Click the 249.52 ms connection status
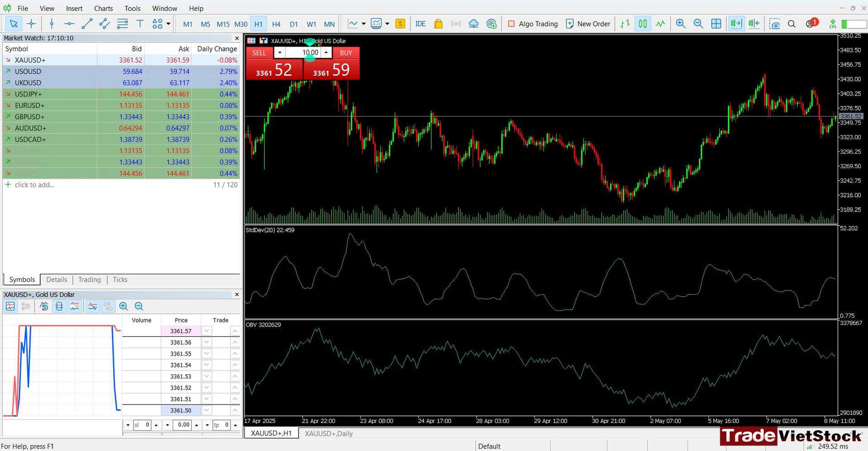The width and height of the screenshot is (868, 451). click(x=833, y=446)
